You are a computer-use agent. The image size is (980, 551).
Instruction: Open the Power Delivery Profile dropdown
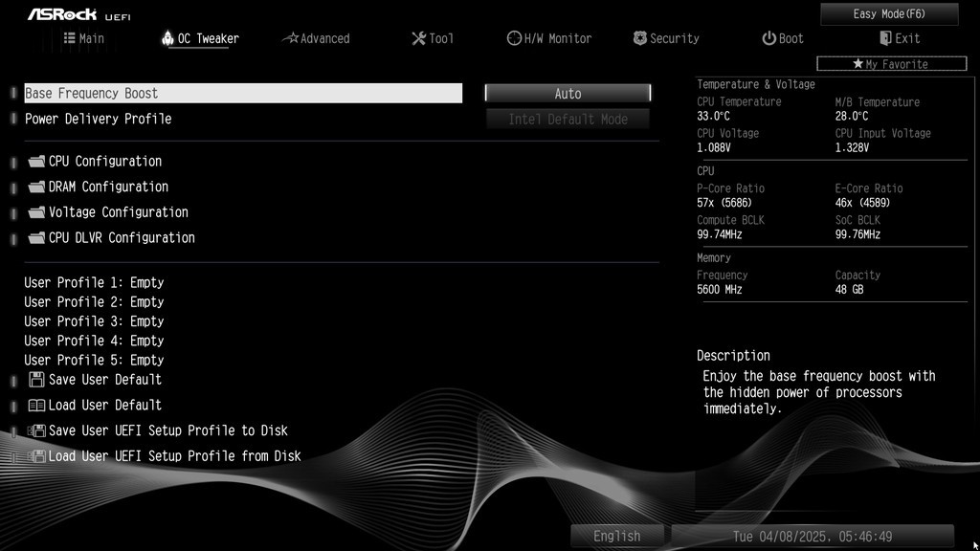pos(568,120)
